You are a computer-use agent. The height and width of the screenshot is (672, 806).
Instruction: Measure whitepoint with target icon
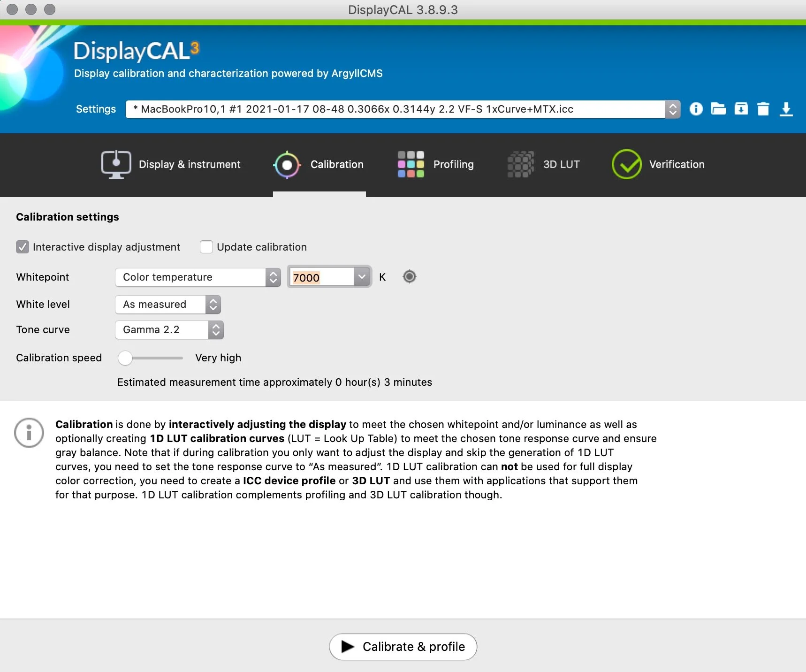(409, 277)
